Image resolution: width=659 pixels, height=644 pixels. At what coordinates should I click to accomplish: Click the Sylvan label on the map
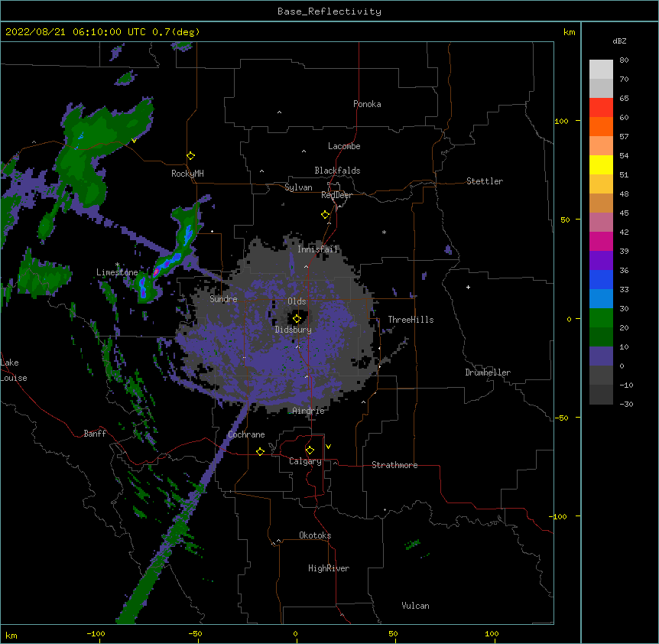point(298,187)
